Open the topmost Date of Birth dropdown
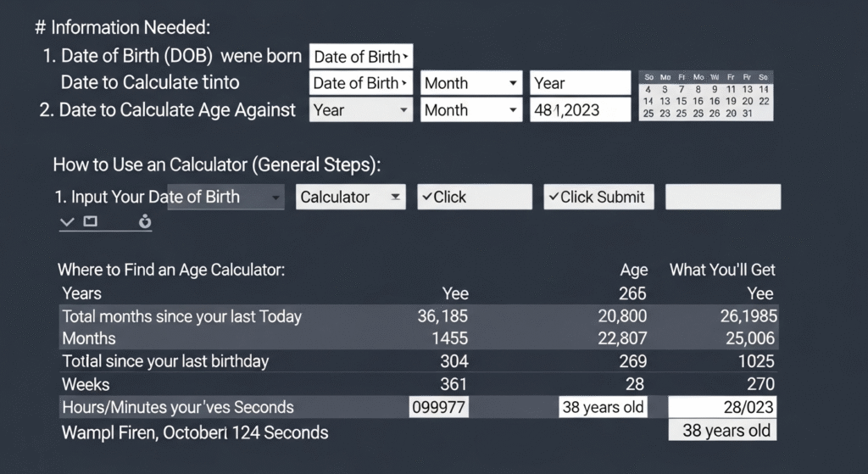This screenshot has height=474, width=868. [x=360, y=57]
